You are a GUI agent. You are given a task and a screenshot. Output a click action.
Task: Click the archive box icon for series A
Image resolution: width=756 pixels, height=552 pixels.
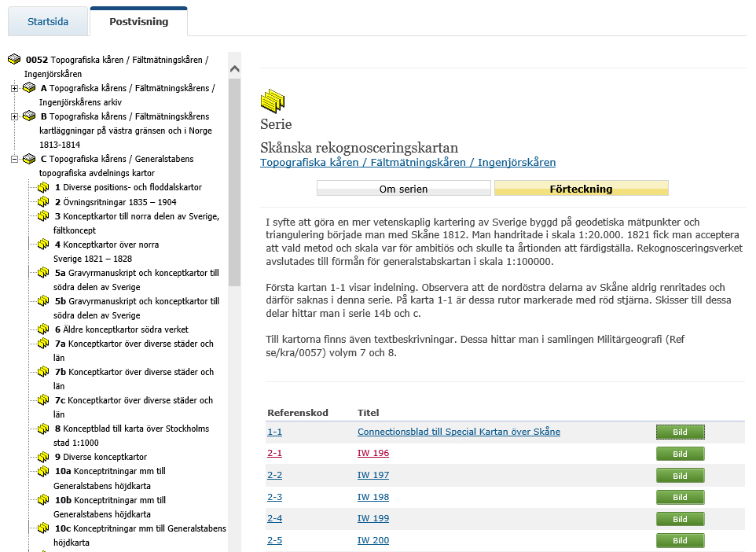coord(29,88)
